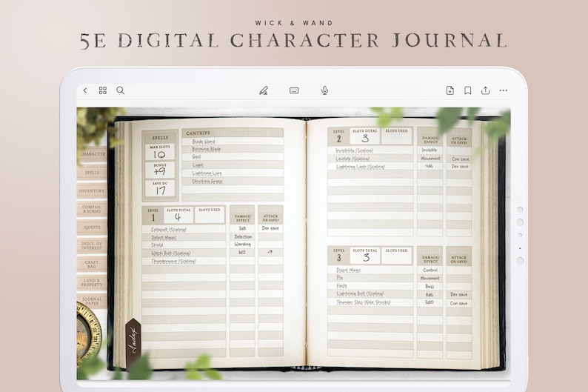Tap the Bonus box showing +9

tap(160, 170)
